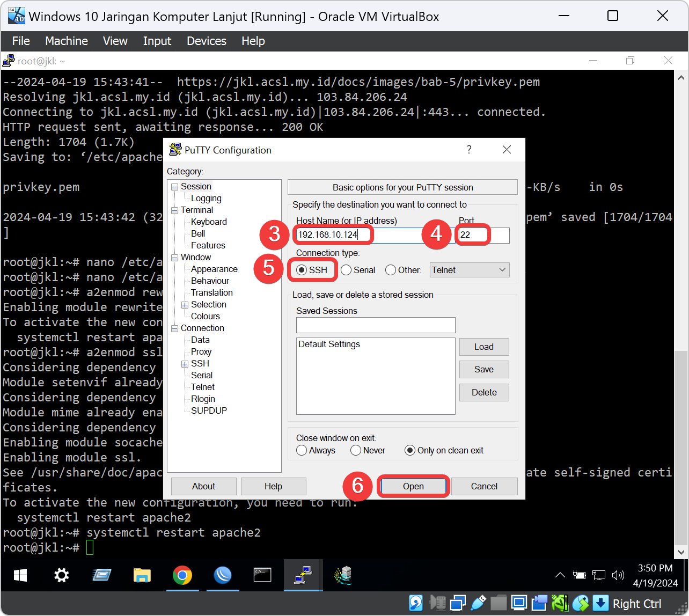Click the keyboard capture arrow near Right Ctrl
This screenshot has width=689, height=616.
pos(600,604)
